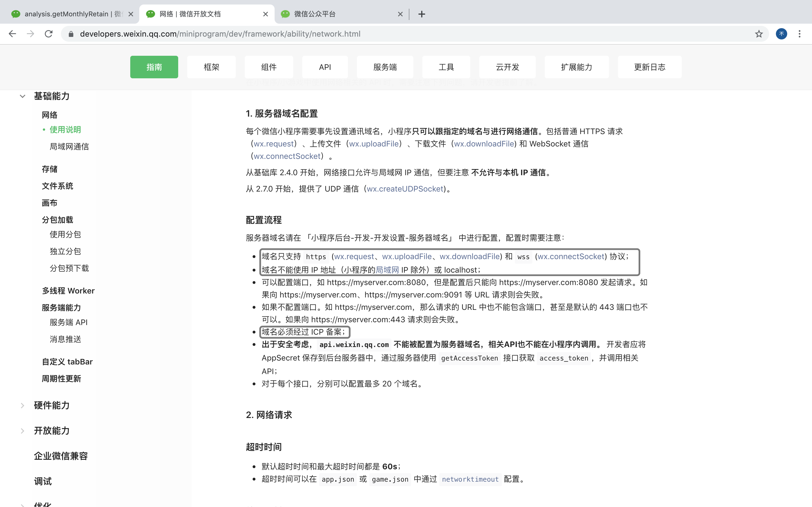Open the browser profile avatar icon

[781, 34]
